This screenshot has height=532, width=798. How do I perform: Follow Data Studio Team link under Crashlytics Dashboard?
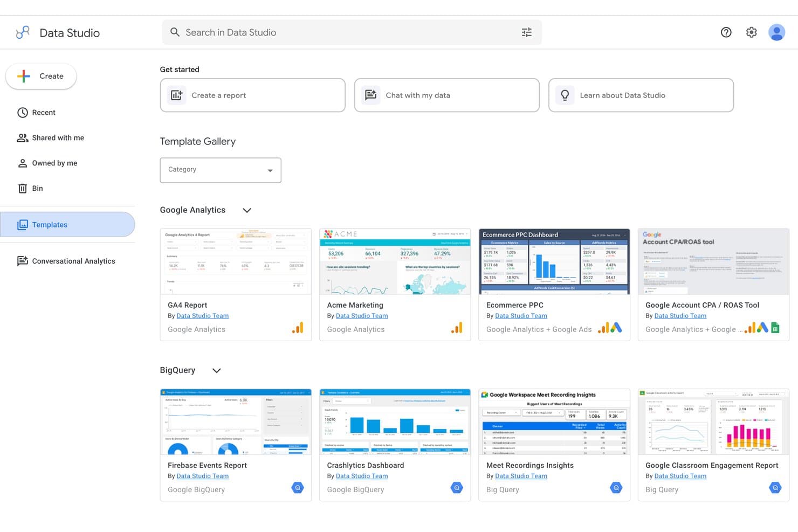(362, 476)
